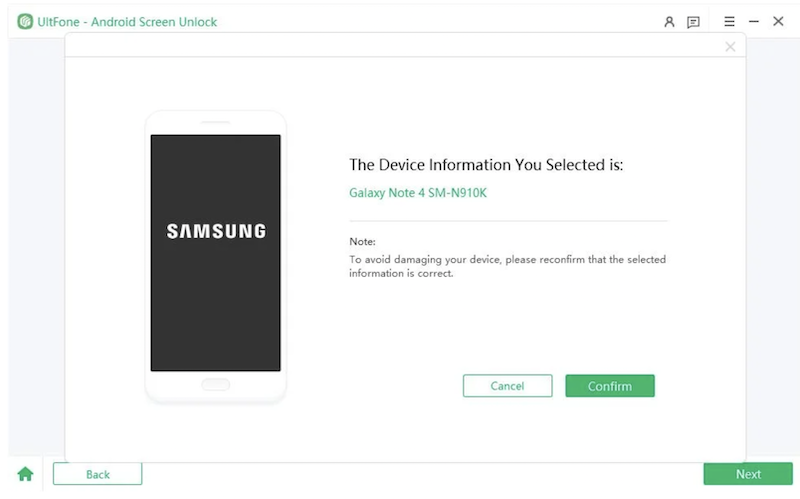Viewport: 800px width, 499px height.
Task: Close the UltFone application window
Action: tap(778, 21)
